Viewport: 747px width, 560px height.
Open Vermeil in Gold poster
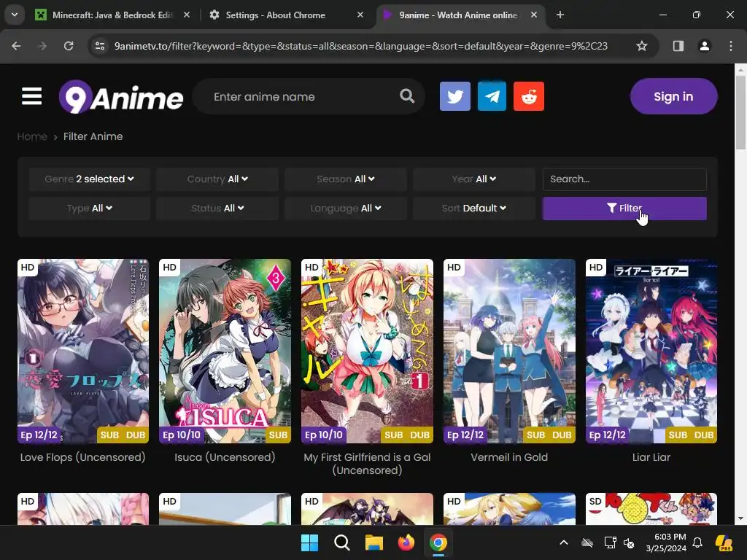click(509, 351)
